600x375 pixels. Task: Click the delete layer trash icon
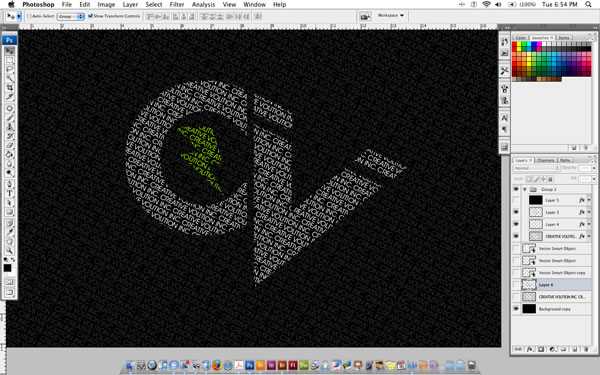586,349
